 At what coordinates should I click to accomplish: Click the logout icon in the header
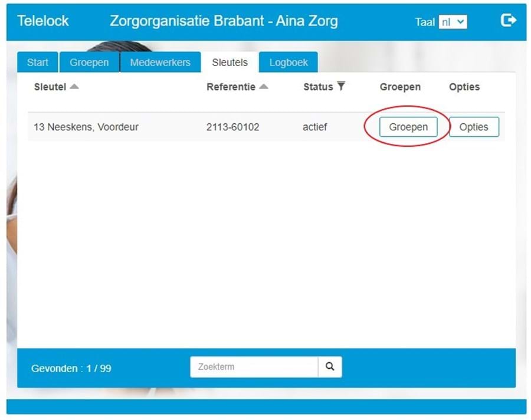tap(508, 21)
